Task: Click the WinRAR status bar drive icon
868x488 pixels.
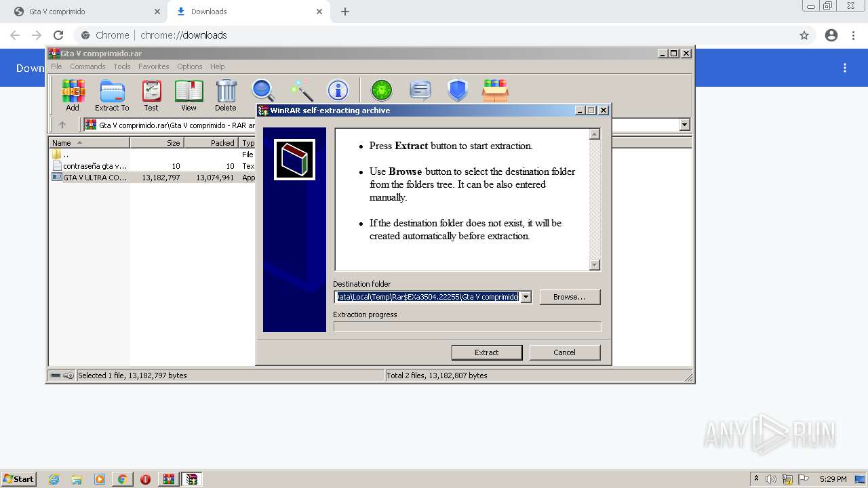Action: point(56,375)
